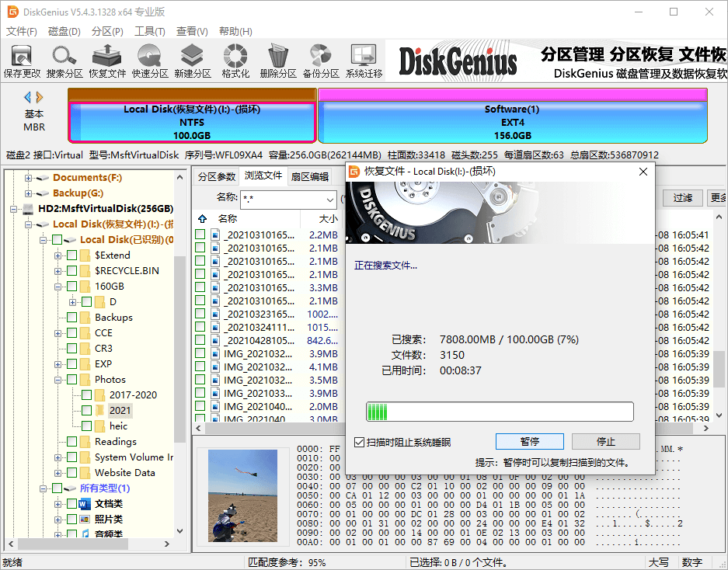This screenshot has height=570, width=728.
Task: Check the Photos folder checkbox
Action: [x=72, y=379]
